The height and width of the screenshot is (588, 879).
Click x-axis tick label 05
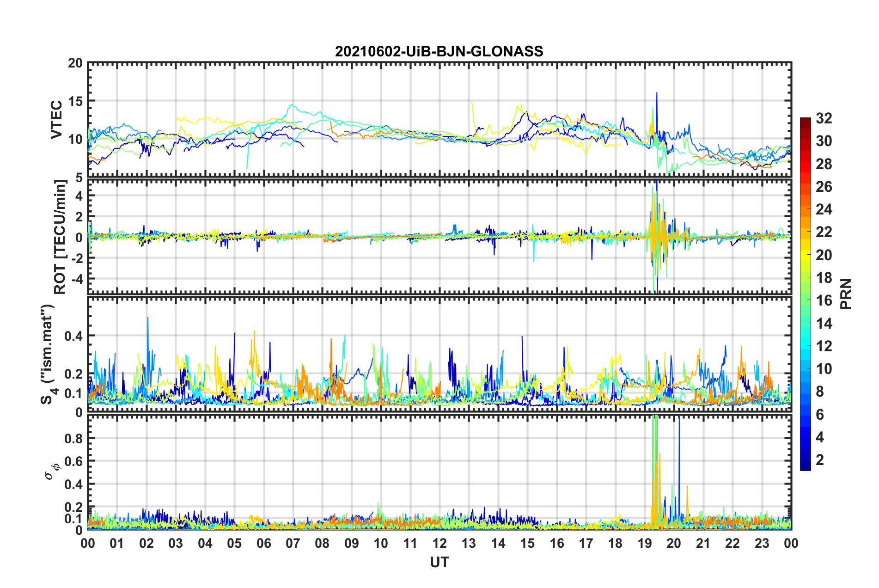click(234, 543)
